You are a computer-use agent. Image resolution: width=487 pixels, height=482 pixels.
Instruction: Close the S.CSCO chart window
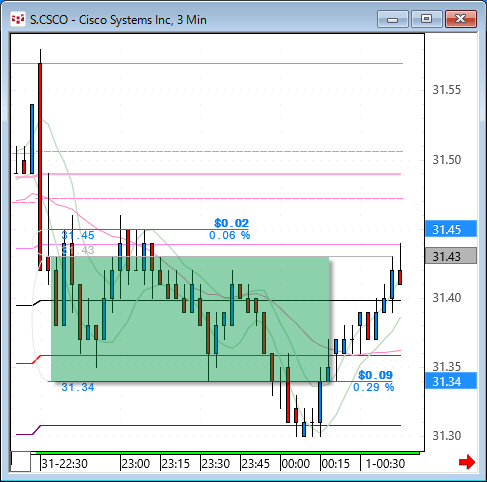click(x=461, y=19)
